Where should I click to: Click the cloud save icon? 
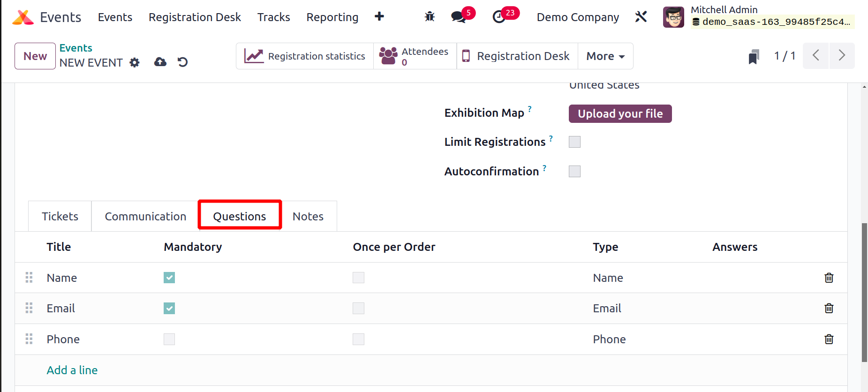pos(160,62)
